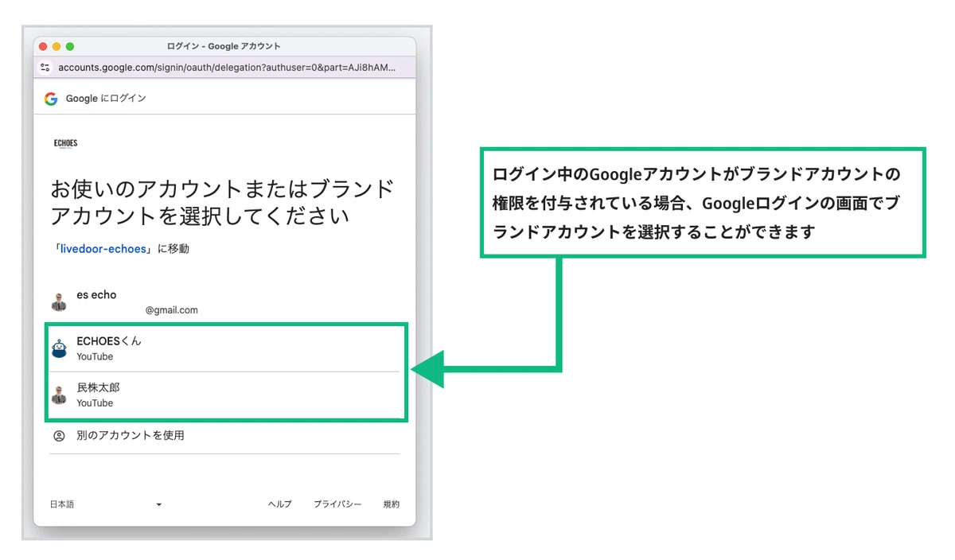
Task: Click the site settings icon in address bar
Action: point(45,68)
